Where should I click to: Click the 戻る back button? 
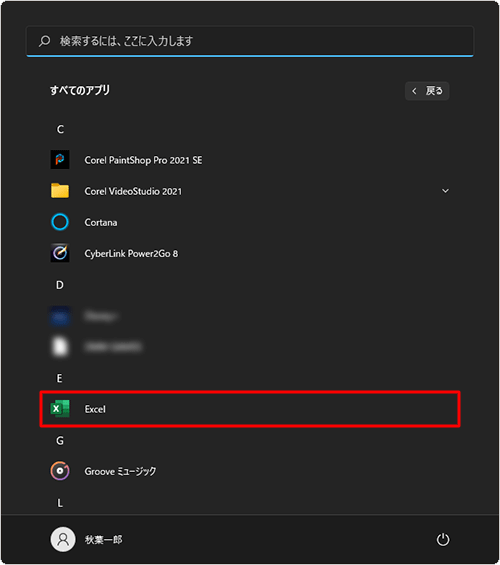point(427,91)
